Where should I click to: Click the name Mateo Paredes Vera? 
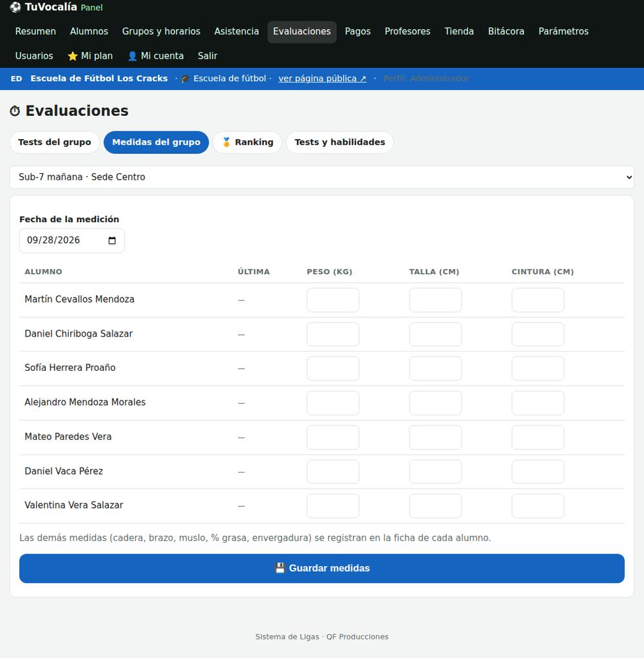click(x=68, y=437)
